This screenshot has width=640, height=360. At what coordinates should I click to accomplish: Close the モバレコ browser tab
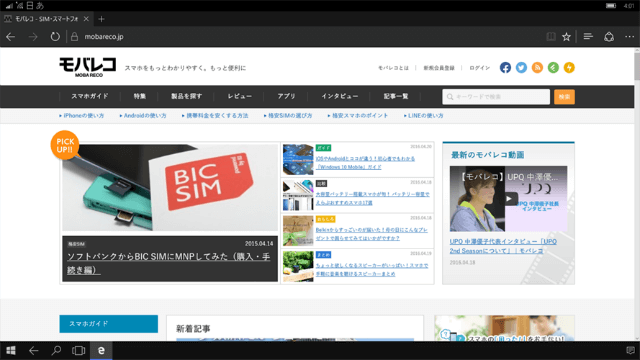point(86,19)
